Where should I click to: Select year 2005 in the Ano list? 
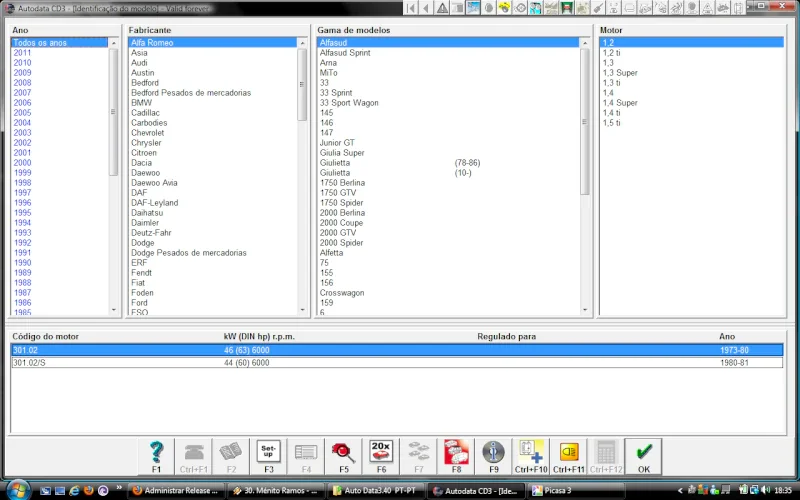22,113
